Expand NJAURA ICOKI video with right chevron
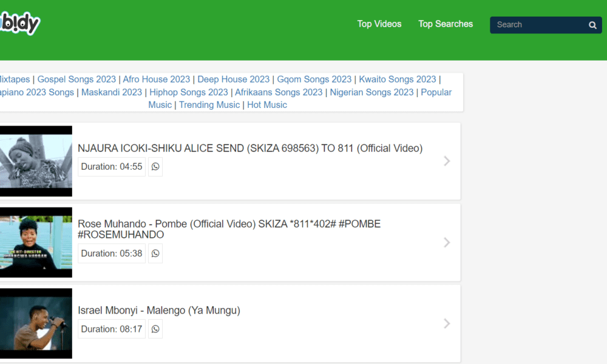The image size is (607, 364). (x=447, y=161)
